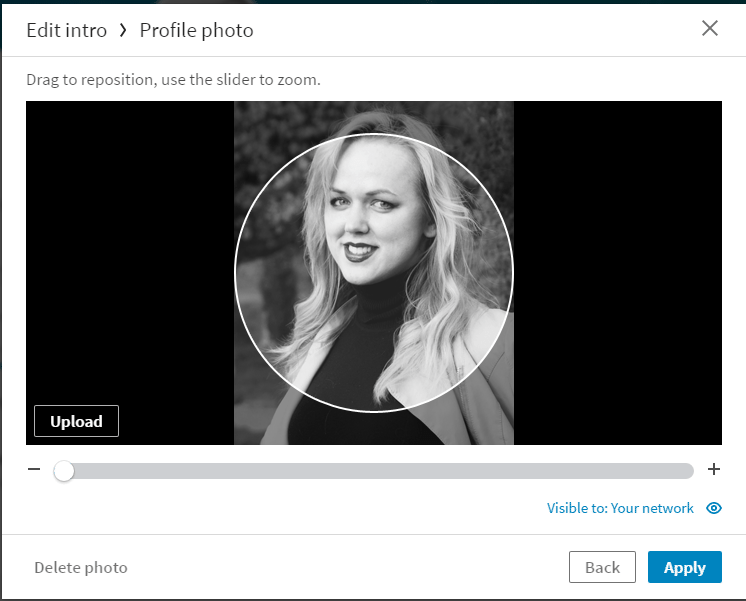Close the Profile photo dialog

coord(709,29)
